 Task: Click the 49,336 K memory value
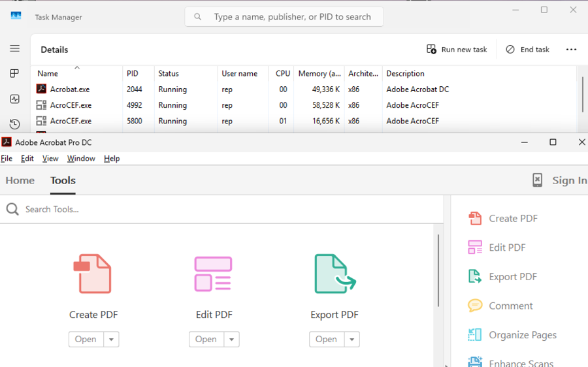[326, 89]
